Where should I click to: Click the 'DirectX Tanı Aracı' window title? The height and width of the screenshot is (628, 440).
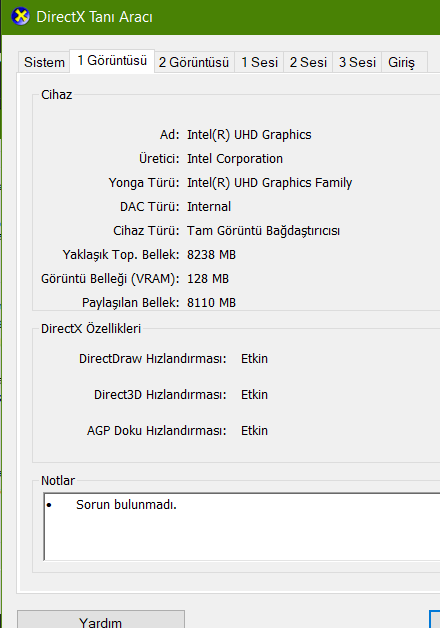click(x=94, y=17)
